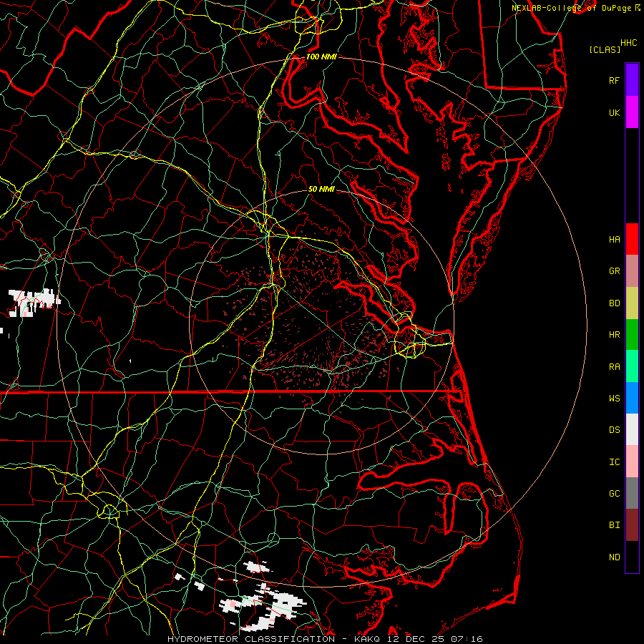The height and width of the screenshot is (644, 644).
Task: Click the [CLAS] units label
Action: 605,49
